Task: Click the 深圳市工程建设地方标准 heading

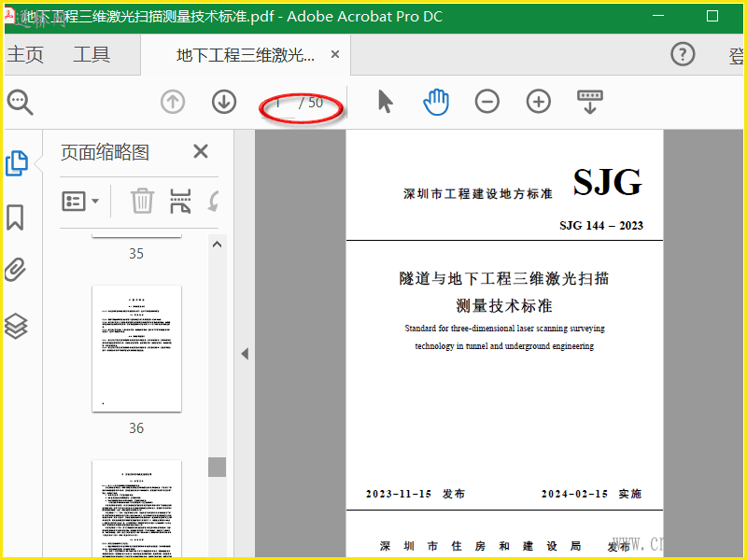Action: (478, 194)
